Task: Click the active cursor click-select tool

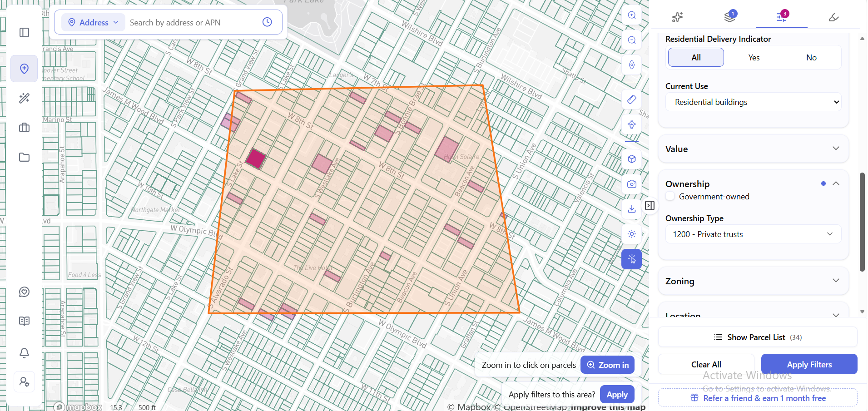Action: point(631,259)
